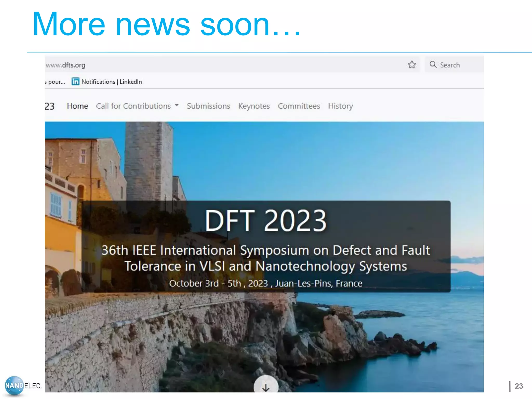Open the History page

pos(340,106)
